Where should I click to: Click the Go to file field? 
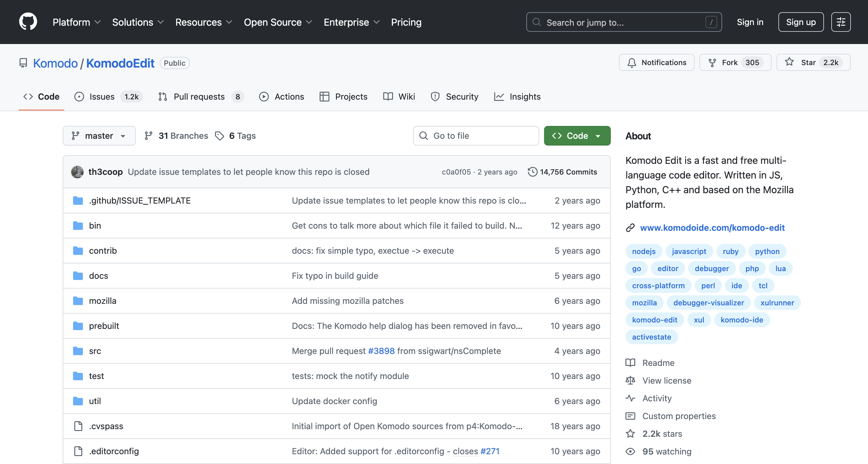pyautogui.click(x=476, y=136)
